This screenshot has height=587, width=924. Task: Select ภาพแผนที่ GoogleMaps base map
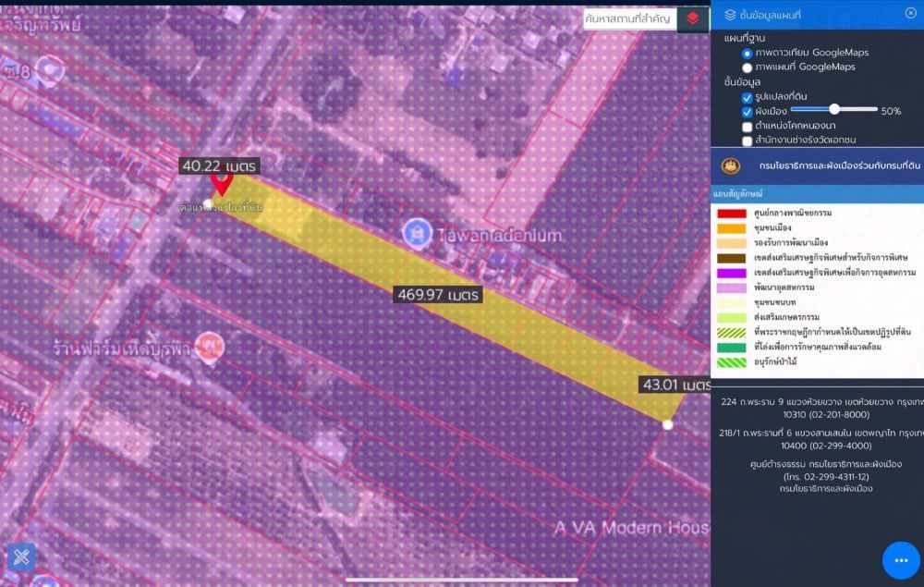coord(747,67)
